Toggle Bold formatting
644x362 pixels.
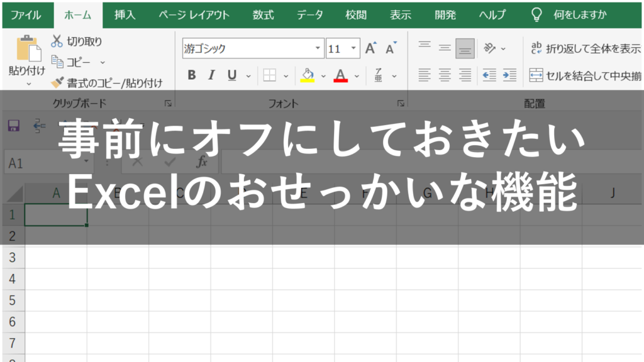click(x=192, y=75)
